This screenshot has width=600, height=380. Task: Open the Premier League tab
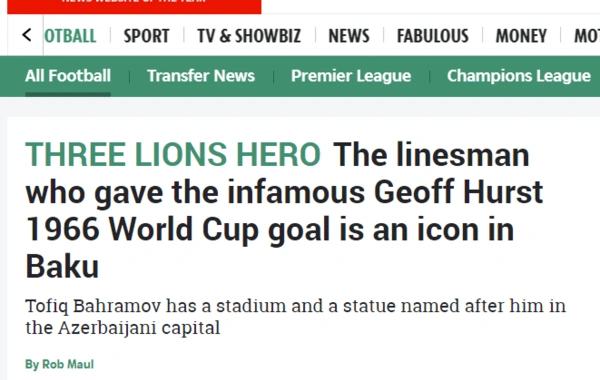351,76
